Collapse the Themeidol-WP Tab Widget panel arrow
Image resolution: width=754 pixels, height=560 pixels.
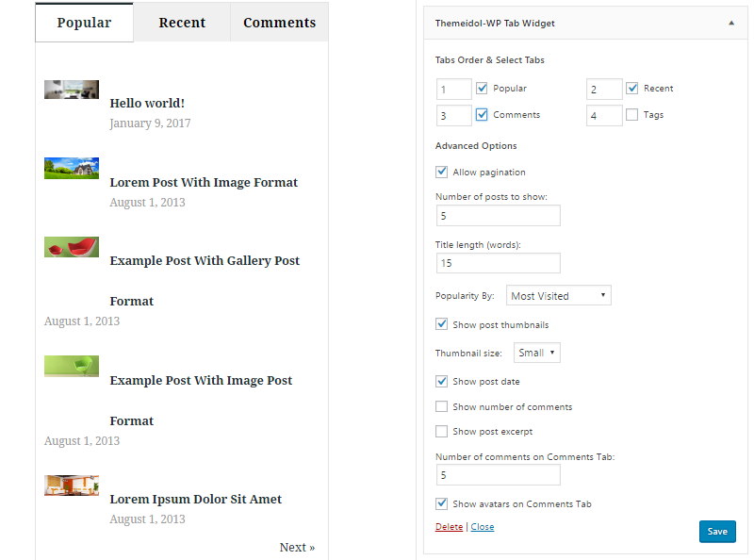731,23
